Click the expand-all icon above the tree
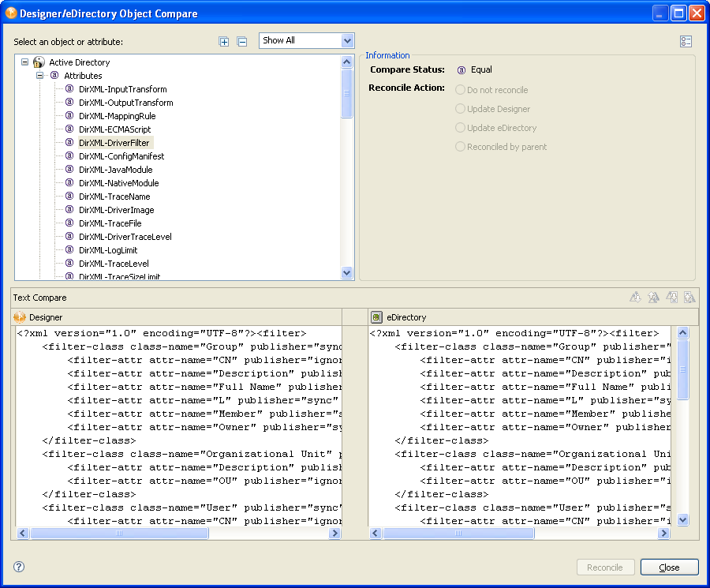This screenshot has width=710, height=588. 224,41
